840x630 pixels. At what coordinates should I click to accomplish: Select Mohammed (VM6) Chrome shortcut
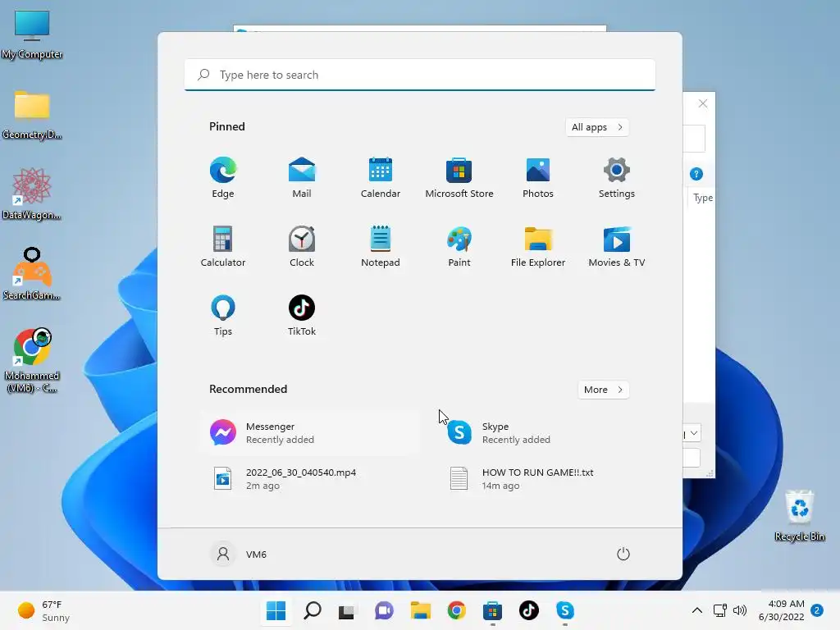[32, 361]
